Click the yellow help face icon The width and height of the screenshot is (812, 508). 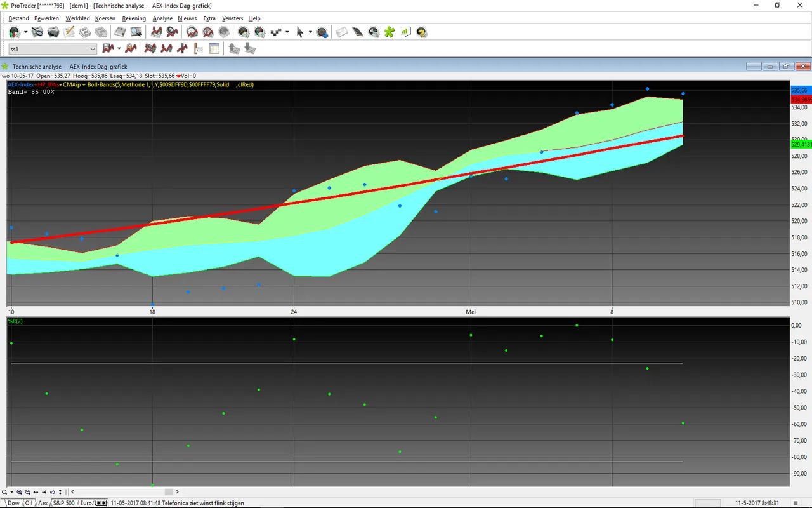(x=421, y=32)
